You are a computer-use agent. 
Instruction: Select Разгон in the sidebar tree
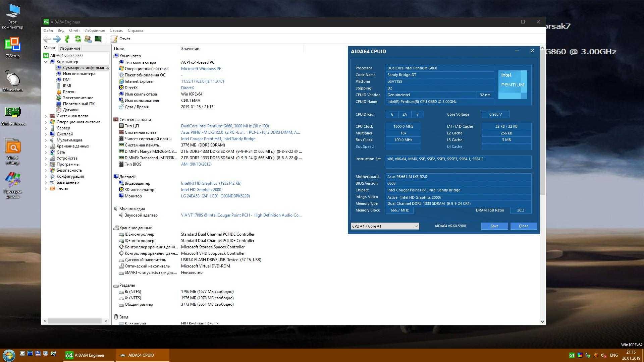tap(69, 92)
